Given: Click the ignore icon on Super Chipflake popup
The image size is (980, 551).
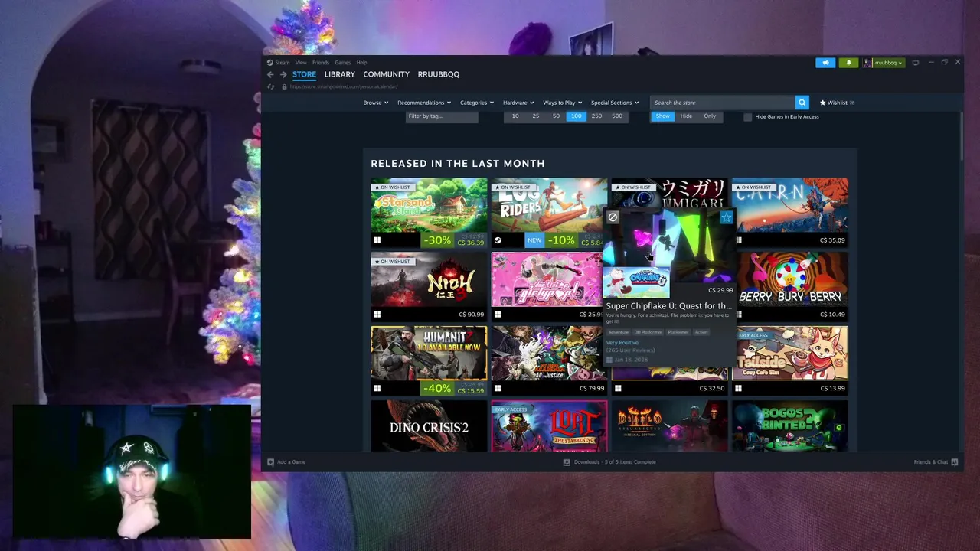Looking at the screenshot, I should [x=612, y=217].
